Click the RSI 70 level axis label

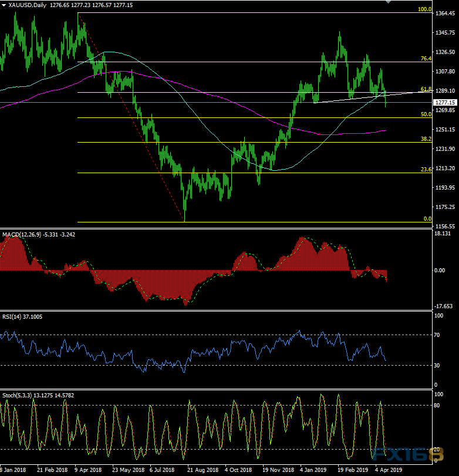tap(437, 335)
